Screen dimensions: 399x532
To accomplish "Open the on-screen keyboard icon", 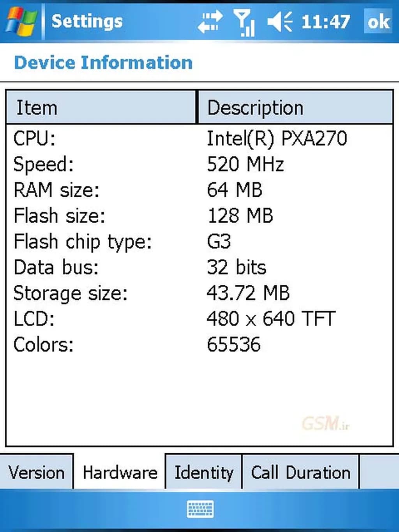I will [200, 509].
